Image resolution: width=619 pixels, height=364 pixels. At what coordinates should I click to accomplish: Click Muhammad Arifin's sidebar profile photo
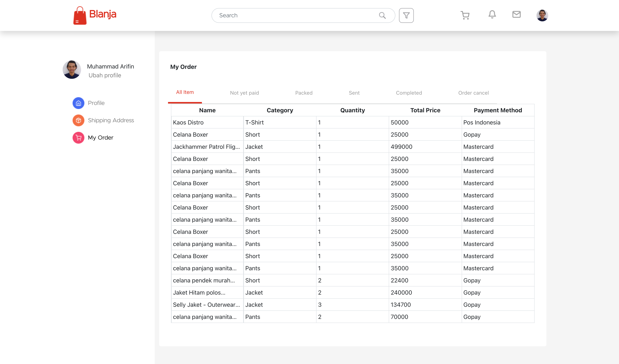click(72, 70)
